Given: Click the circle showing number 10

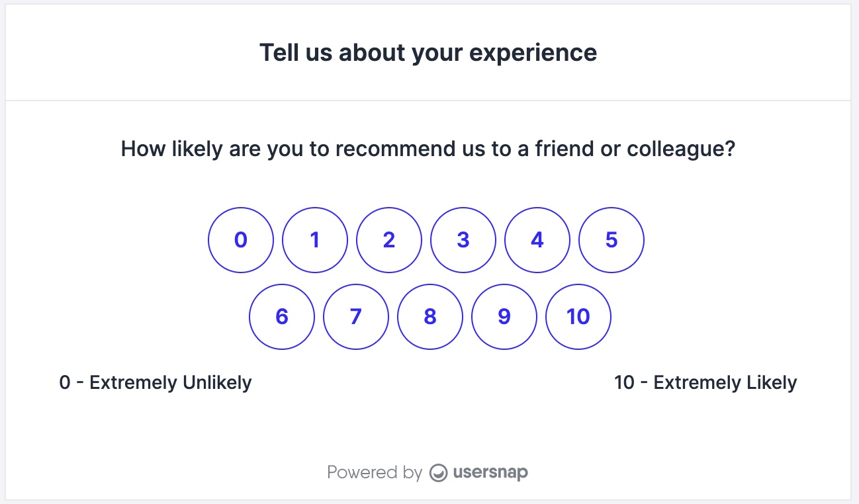Looking at the screenshot, I should click(578, 316).
